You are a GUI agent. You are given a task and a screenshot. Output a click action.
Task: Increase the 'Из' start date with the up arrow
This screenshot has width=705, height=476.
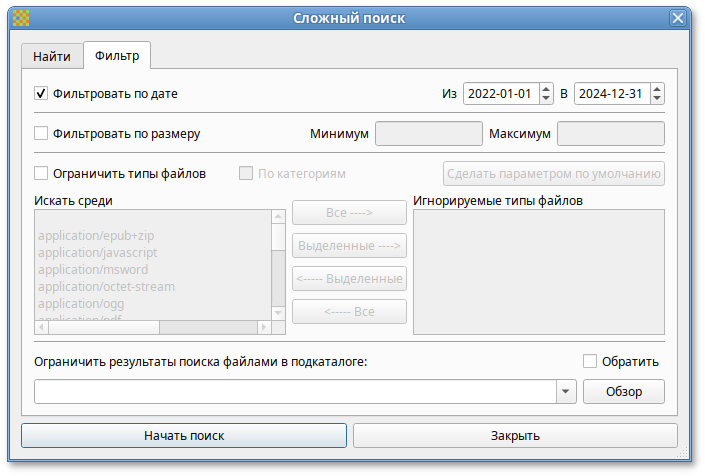click(x=546, y=89)
